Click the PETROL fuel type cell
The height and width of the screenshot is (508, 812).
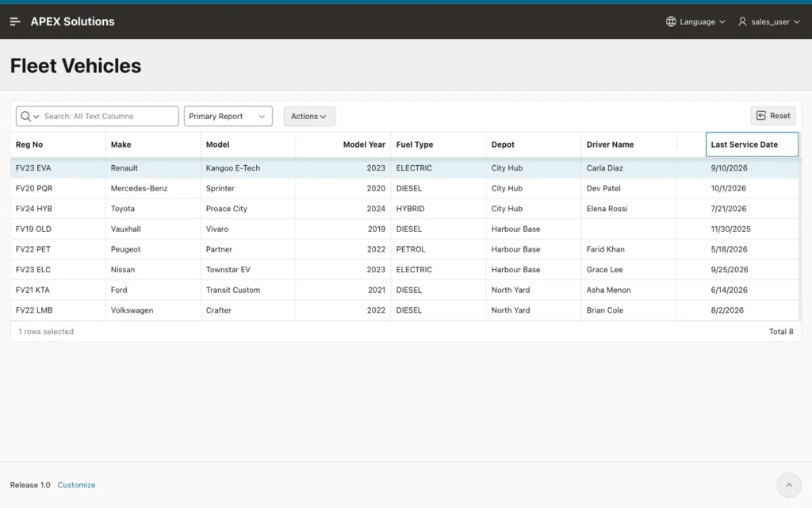pyautogui.click(x=439, y=249)
